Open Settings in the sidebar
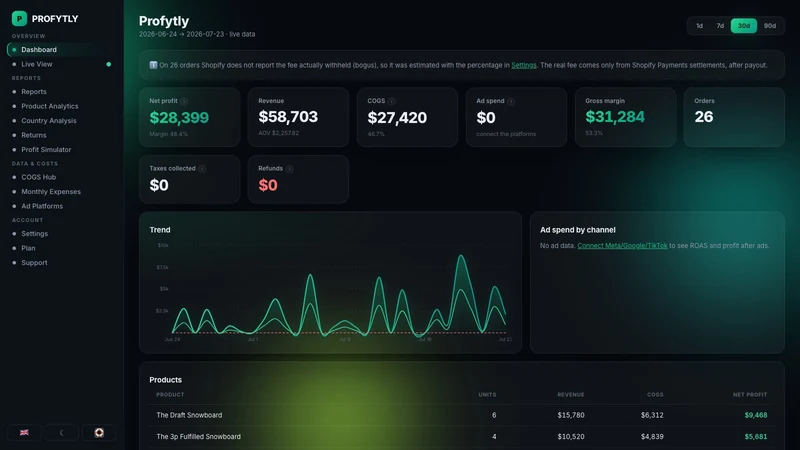800x450 pixels. point(61,234)
